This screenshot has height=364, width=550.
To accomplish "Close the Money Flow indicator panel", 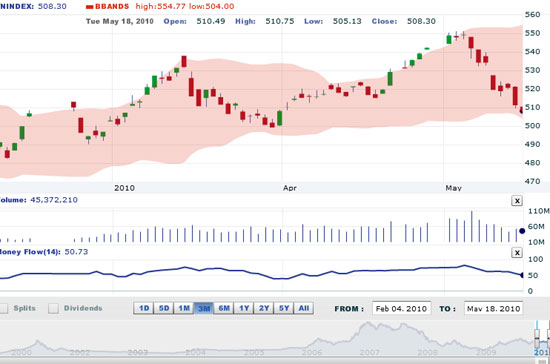I will pyautogui.click(x=517, y=252).
